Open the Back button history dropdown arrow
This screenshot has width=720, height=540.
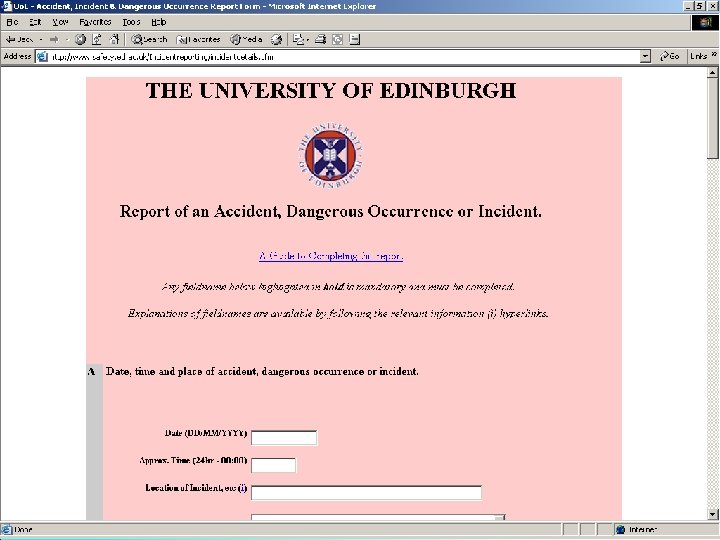[41, 39]
